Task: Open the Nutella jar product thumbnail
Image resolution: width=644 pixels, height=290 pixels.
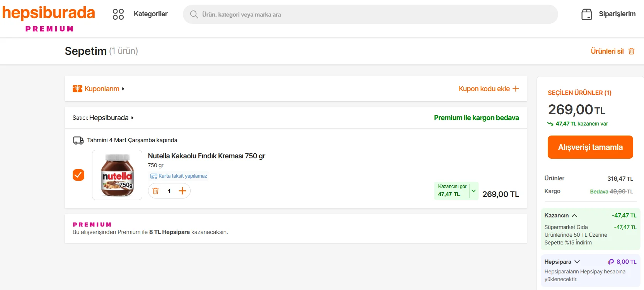Action: [x=117, y=175]
